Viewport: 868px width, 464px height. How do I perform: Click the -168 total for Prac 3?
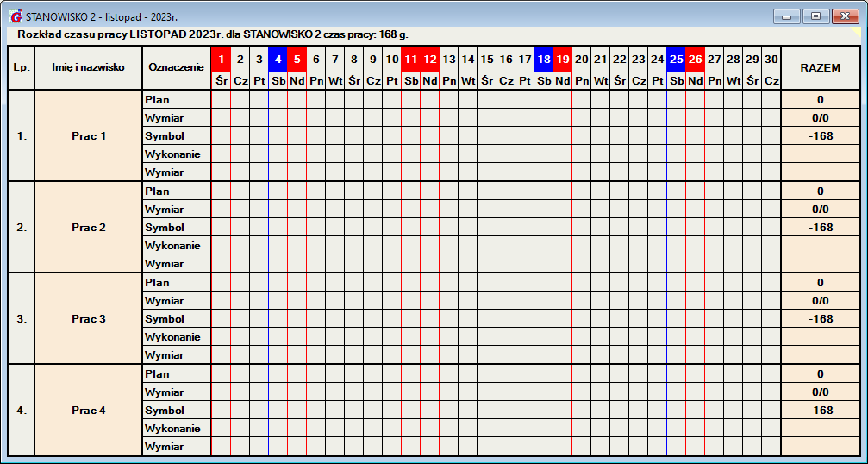click(820, 319)
